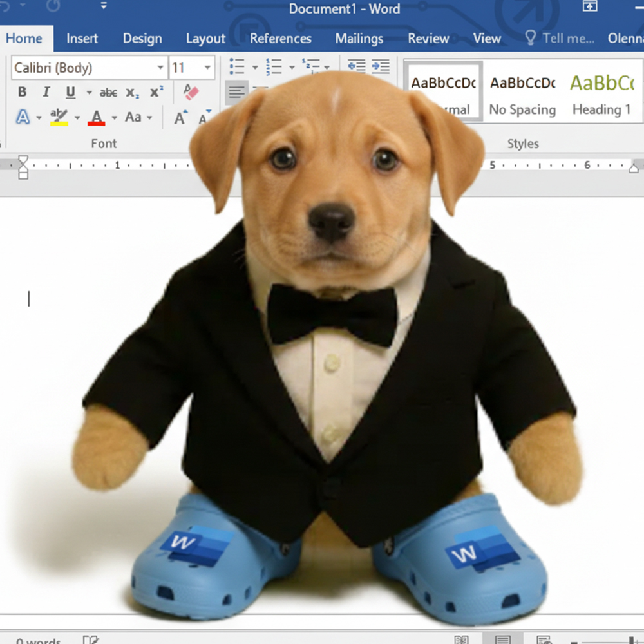The width and height of the screenshot is (644, 644).
Task: Click the Increase Font Size icon
Action: coord(180,116)
